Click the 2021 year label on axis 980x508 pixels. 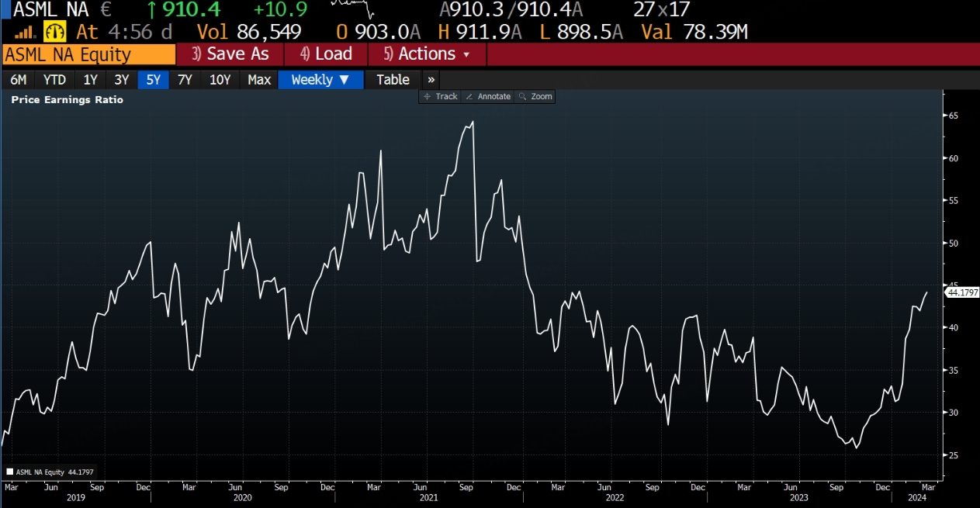[x=428, y=497]
